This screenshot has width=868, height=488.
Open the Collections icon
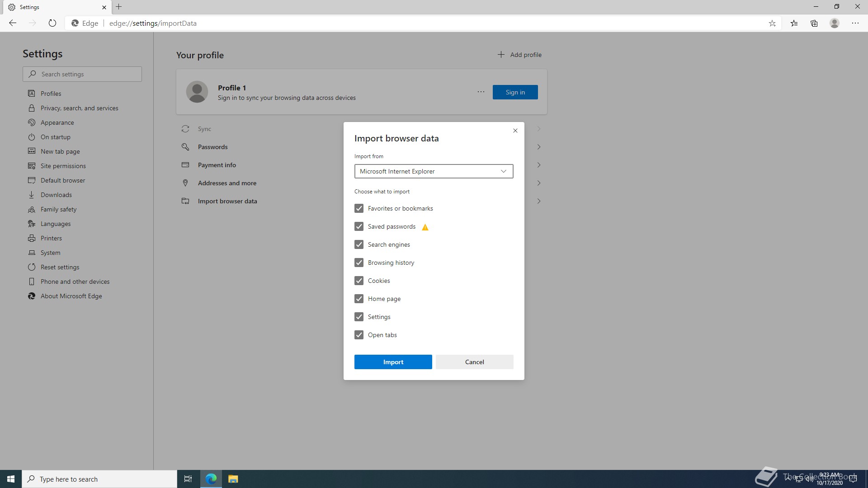point(814,23)
